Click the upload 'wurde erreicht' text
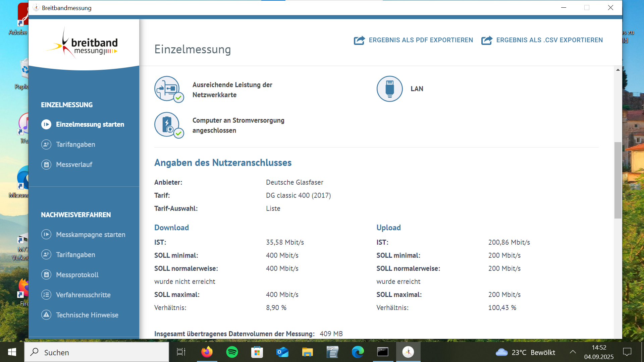644x362 pixels. pos(398,282)
